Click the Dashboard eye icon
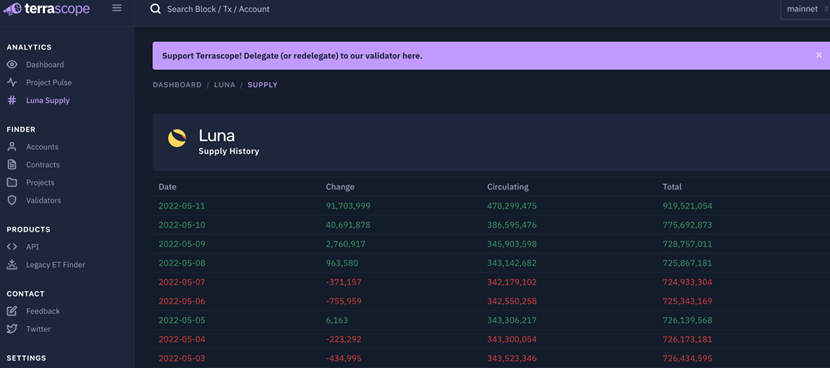Screen dimensions: 830x368 point(12,65)
